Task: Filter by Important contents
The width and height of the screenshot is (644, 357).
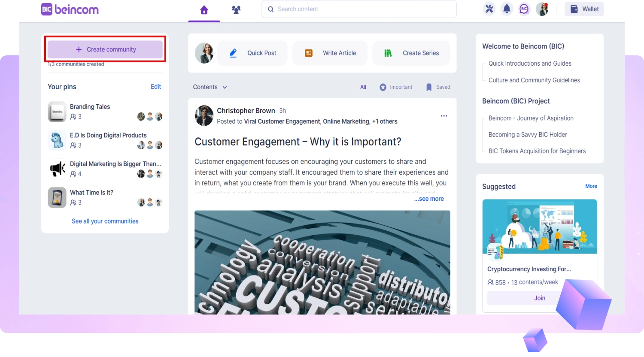Action: click(396, 87)
